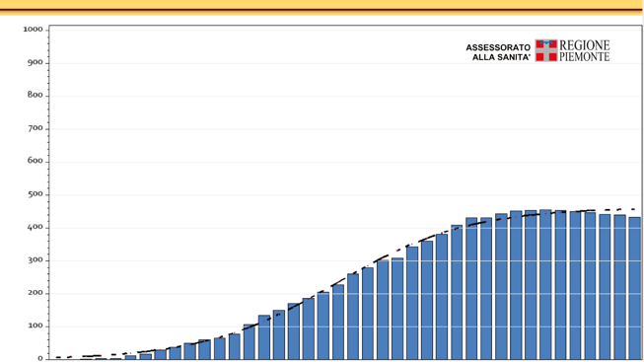Viewport: 644px width, 362px height.
Task: Click the "ASSESSORATO" text
Action: (x=498, y=47)
